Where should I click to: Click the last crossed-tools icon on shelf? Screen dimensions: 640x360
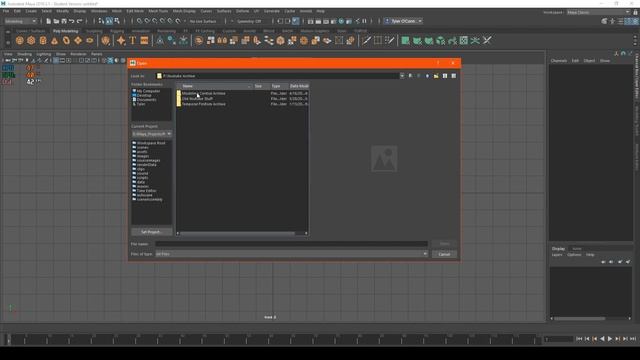click(487, 40)
